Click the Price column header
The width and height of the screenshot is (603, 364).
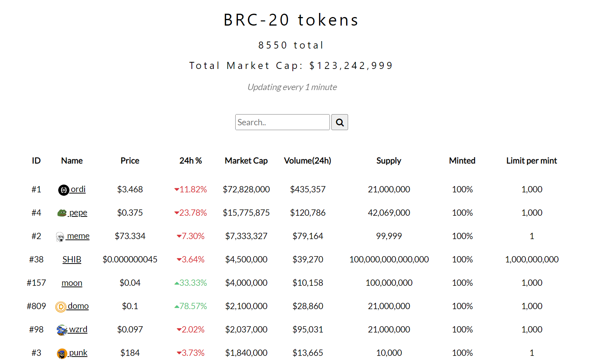coord(130,161)
